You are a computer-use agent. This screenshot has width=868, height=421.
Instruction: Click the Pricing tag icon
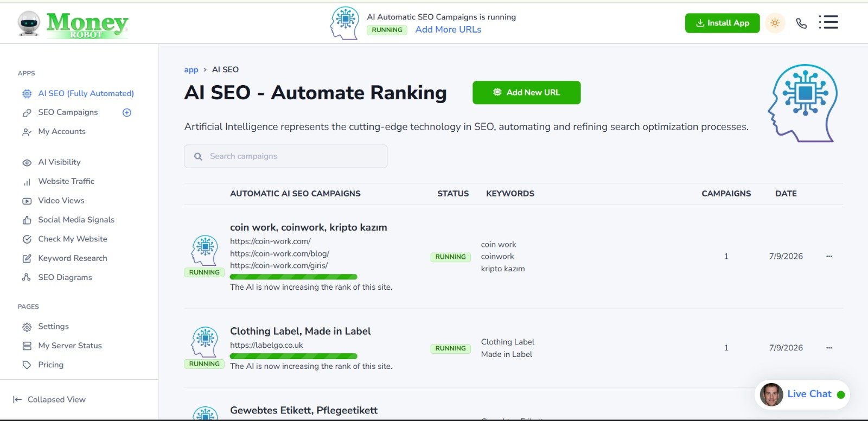tap(27, 365)
